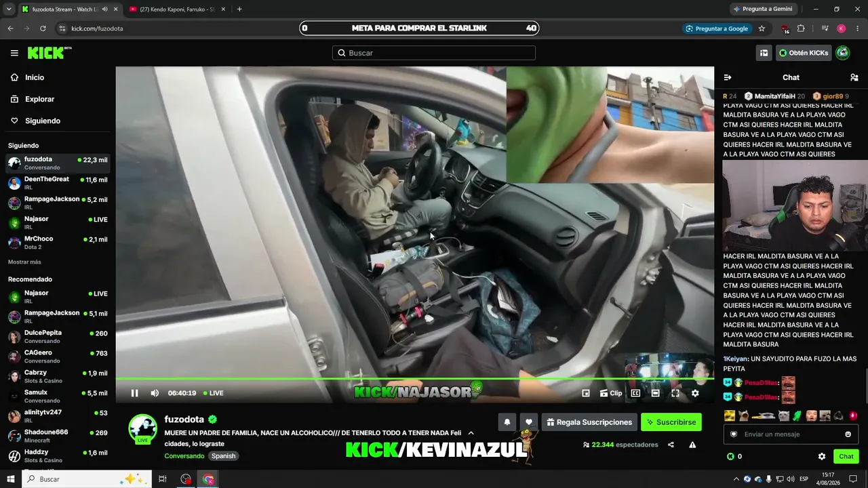Click the KICK logo

(49, 53)
